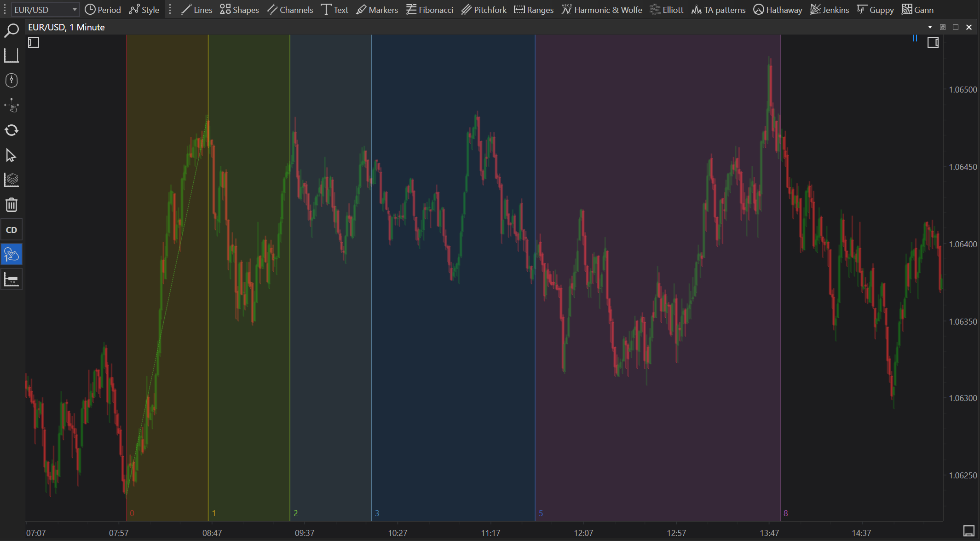Open the chart layers icon
980x541 pixels.
click(x=11, y=180)
